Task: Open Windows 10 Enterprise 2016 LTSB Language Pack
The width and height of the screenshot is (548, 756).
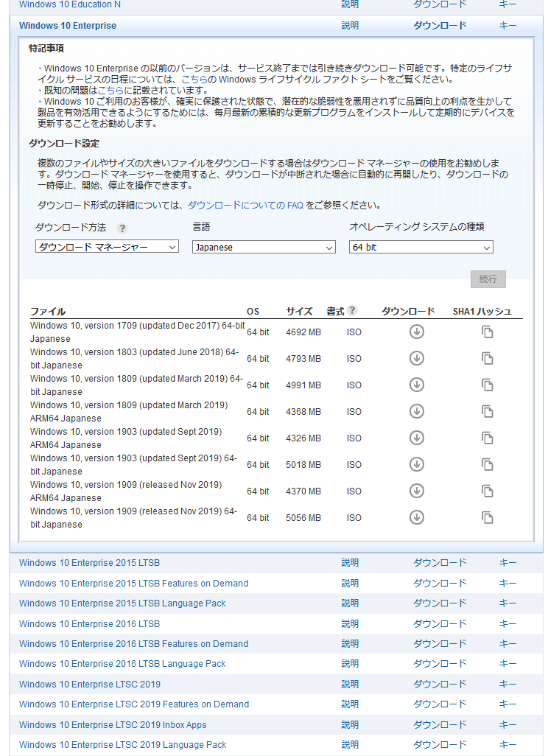Action: point(122,664)
